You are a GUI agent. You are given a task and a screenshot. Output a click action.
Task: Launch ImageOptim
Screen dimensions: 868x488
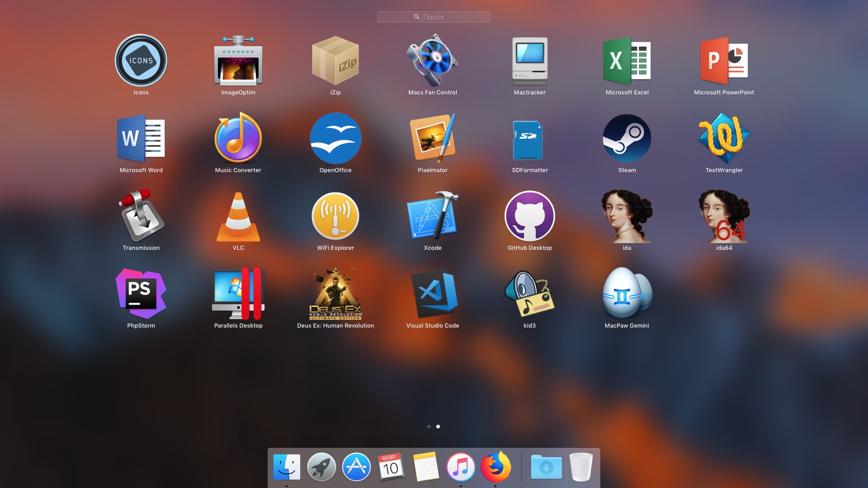point(238,61)
